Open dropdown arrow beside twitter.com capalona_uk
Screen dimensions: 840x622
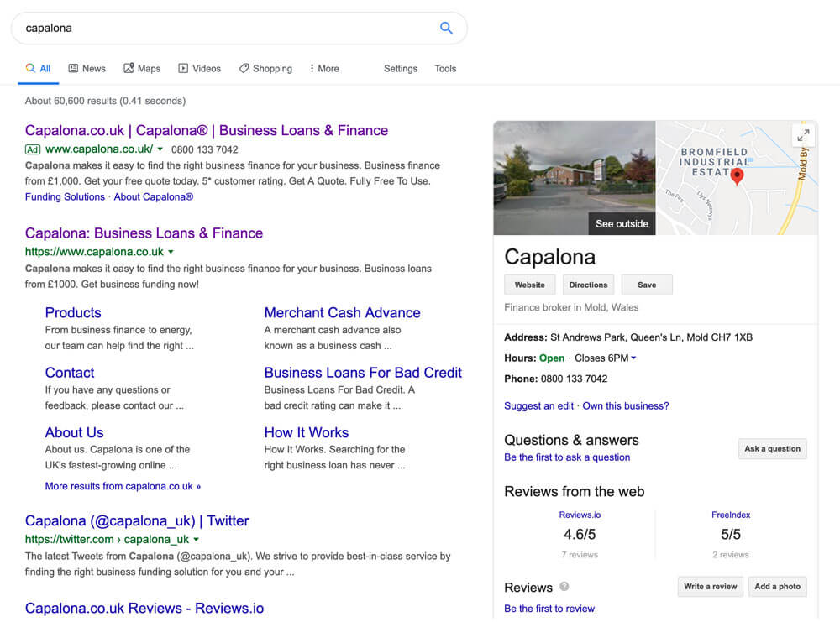(196, 540)
